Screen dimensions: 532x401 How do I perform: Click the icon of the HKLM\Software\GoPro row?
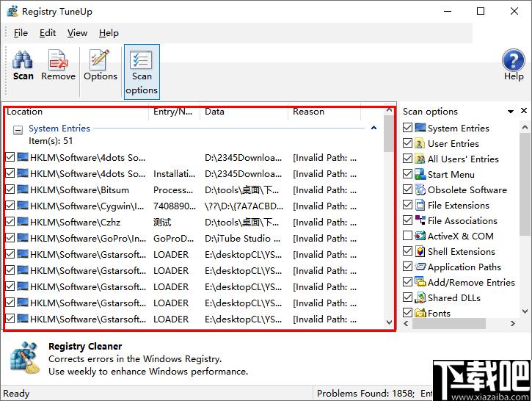click(x=23, y=238)
